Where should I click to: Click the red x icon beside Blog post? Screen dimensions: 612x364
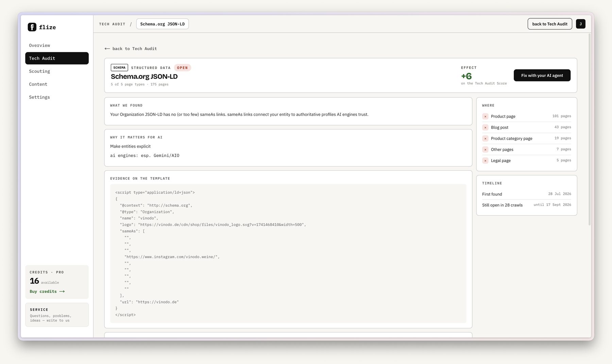[485, 127]
